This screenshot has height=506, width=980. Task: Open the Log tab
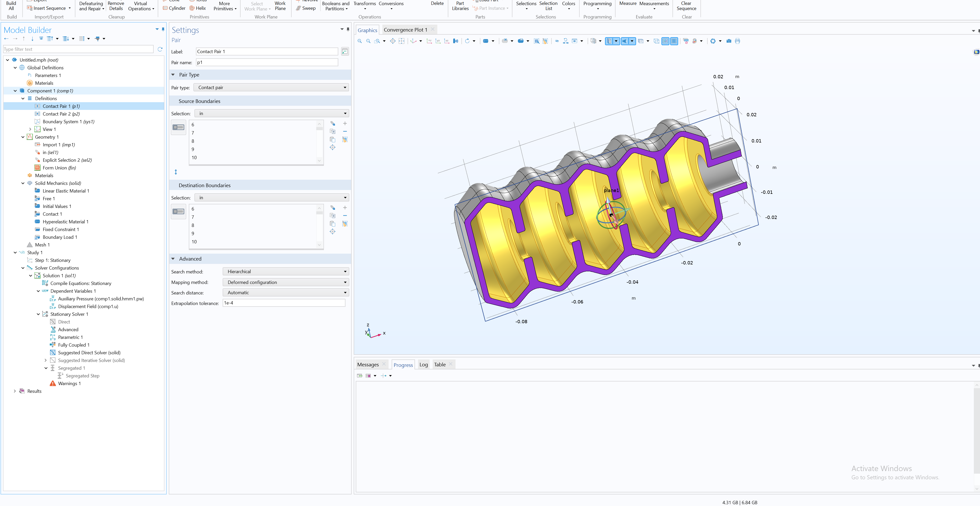(x=423, y=365)
